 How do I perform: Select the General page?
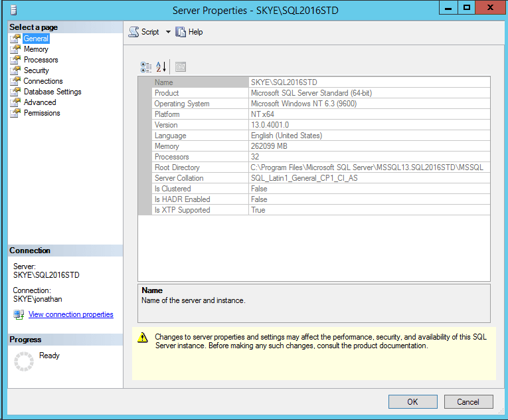[x=36, y=39]
